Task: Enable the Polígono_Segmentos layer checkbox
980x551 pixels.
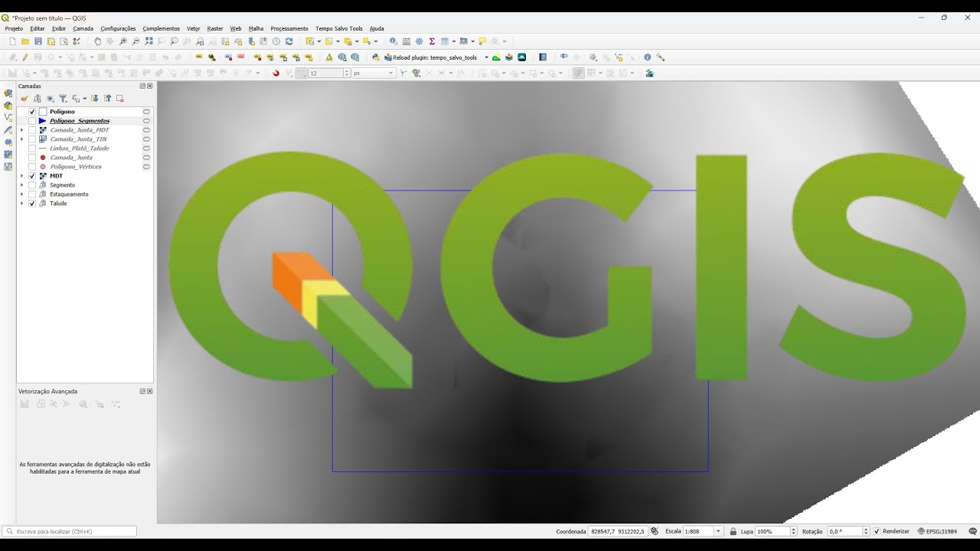Action: pos(32,121)
